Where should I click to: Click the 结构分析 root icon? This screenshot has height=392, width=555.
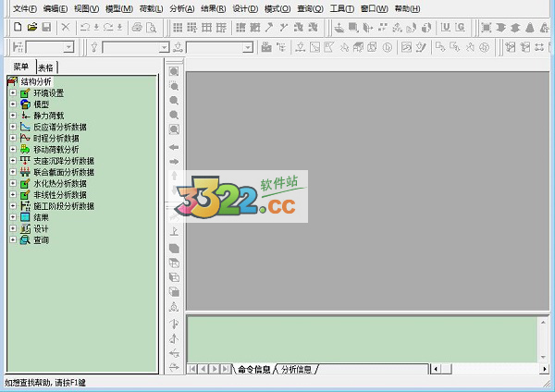pyautogui.click(x=12, y=81)
